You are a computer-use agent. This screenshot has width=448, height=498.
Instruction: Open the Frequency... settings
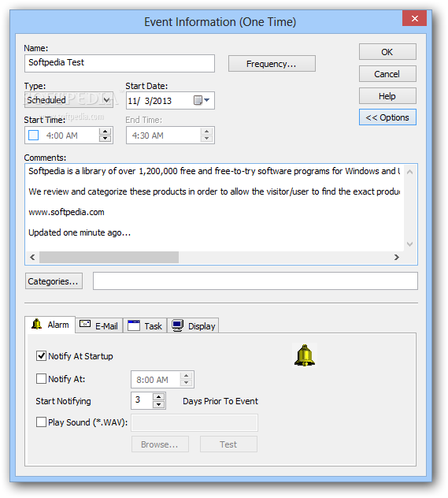pos(272,64)
